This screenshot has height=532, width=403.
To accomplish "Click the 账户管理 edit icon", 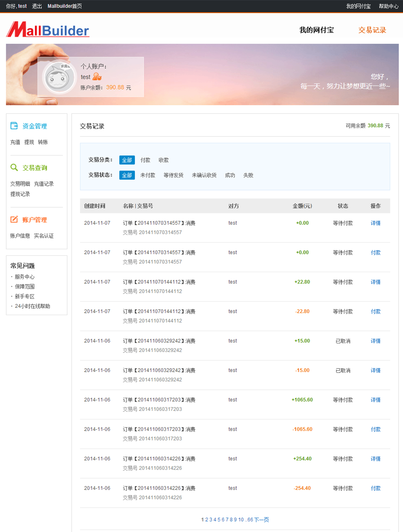I will click(14, 219).
